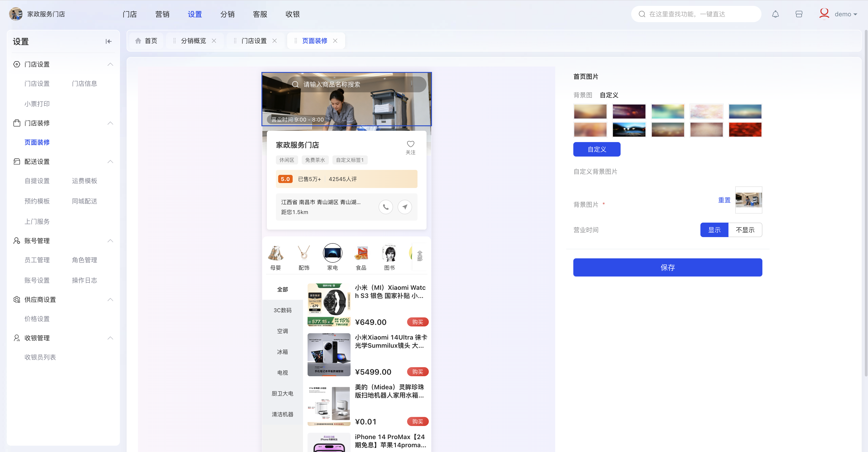
Task: Collapse the 配送设置 menu group
Action: [110, 162]
